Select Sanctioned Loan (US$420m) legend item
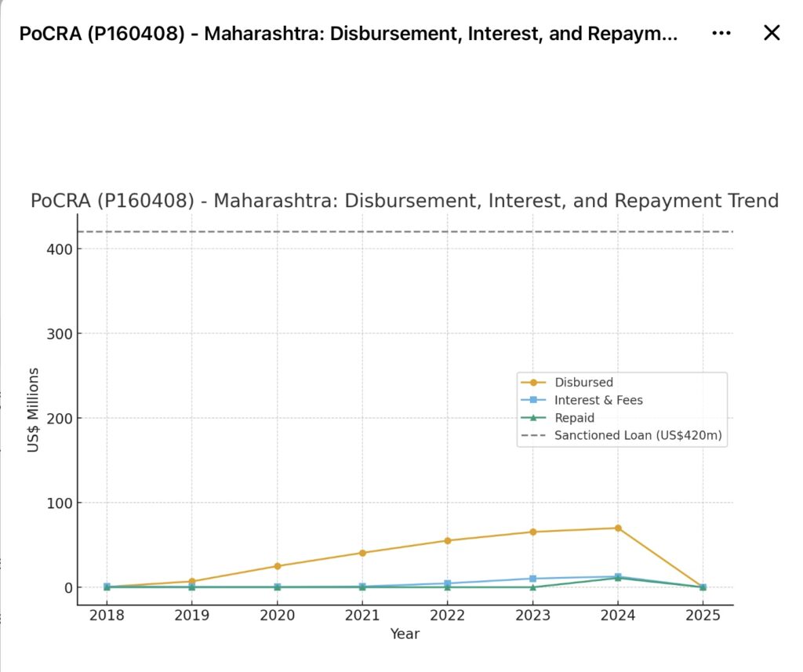803x672 pixels. 638,436
